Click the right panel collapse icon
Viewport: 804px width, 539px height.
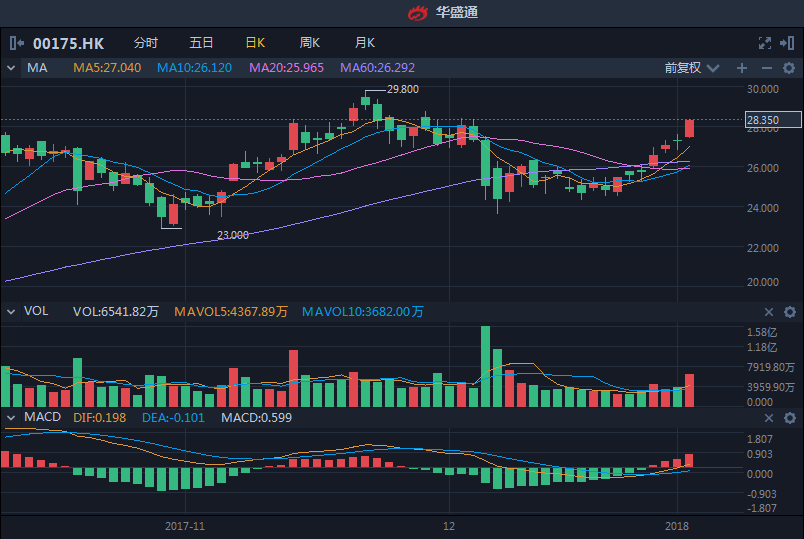pos(789,43)
